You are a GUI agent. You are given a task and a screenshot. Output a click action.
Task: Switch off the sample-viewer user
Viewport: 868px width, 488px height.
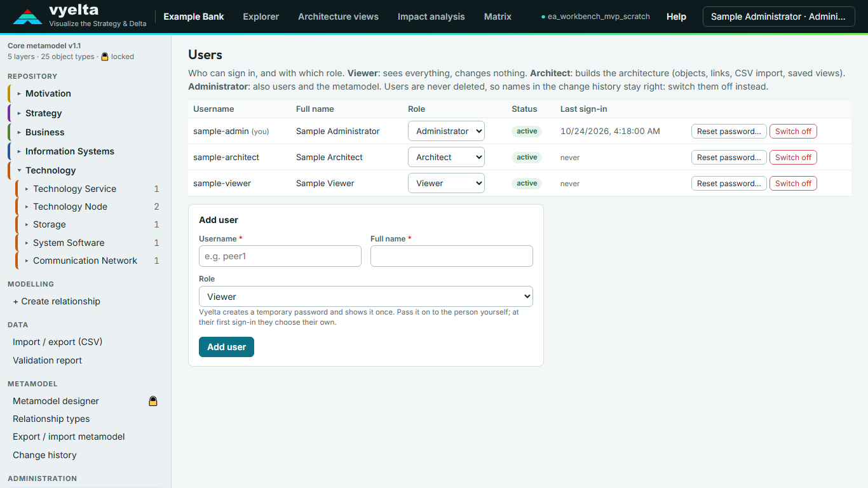(793, 184)
